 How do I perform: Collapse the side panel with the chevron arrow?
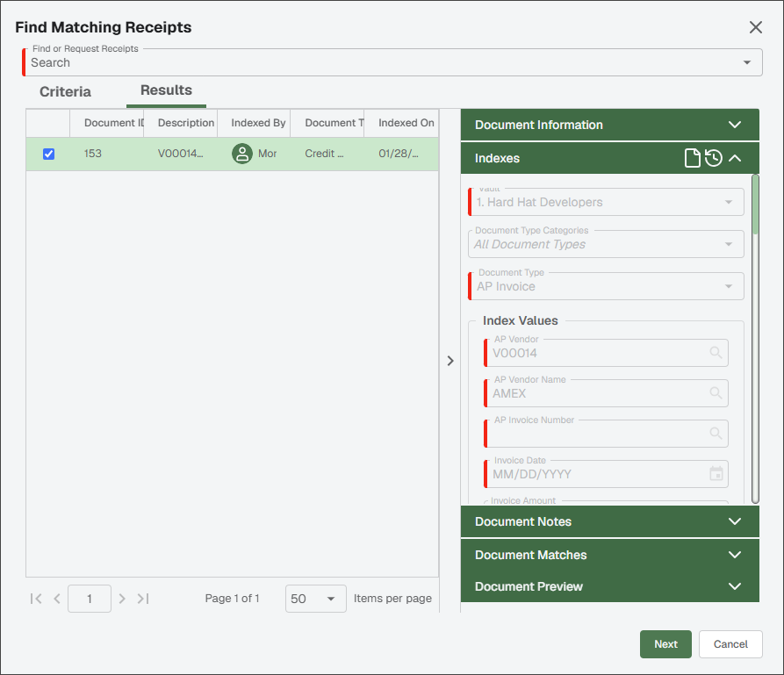pos(450,361)
